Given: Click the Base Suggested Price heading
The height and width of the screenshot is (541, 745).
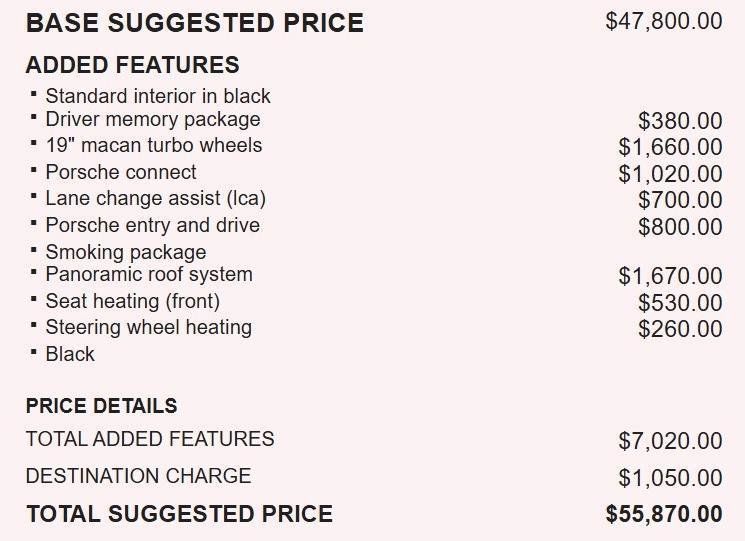Looking at the screenshot, I should click(194, 23).
